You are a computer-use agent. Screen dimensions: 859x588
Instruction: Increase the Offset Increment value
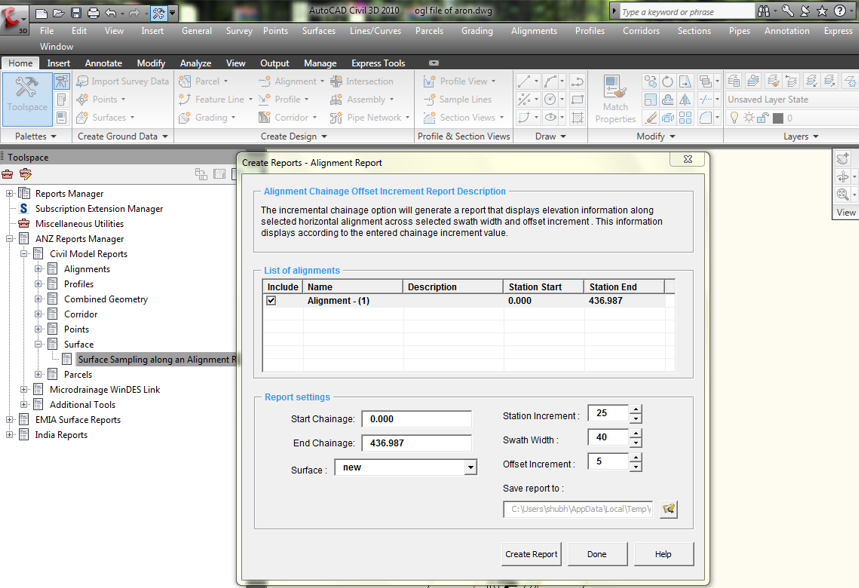pyautogui.click(x=635, y=457)
